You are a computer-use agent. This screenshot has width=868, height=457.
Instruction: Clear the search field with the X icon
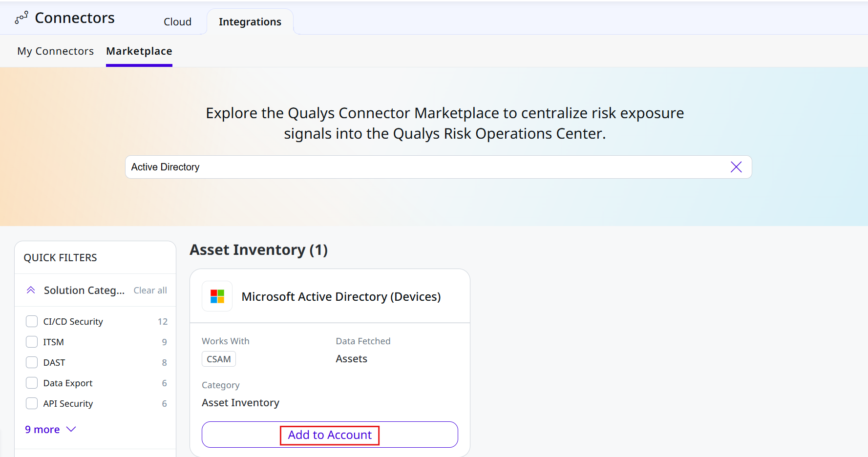[x=736, y=167]
